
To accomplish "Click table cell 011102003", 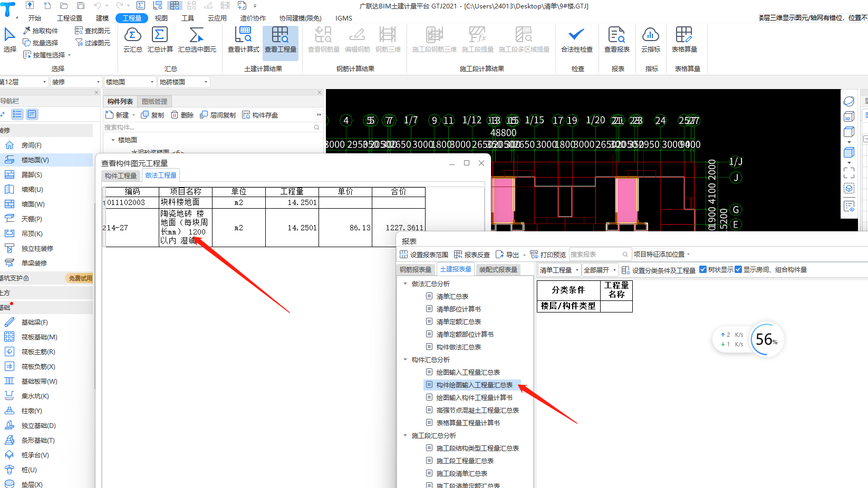I will 132,202.
